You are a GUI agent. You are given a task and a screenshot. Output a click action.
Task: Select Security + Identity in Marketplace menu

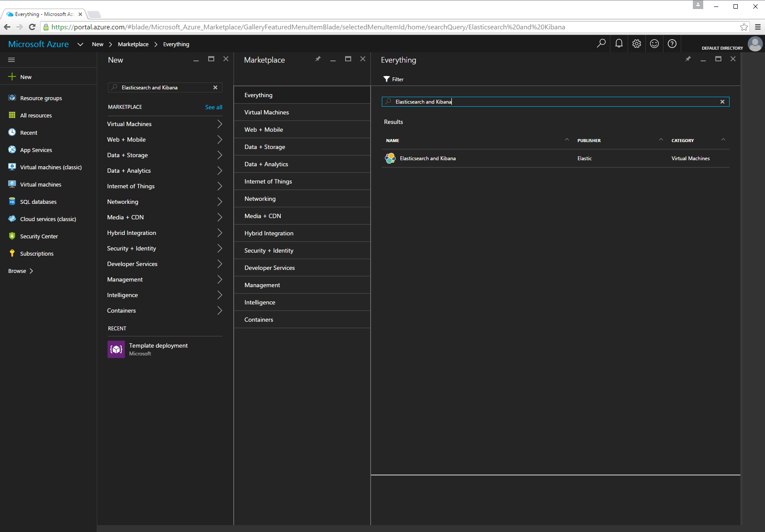(302, 250)
